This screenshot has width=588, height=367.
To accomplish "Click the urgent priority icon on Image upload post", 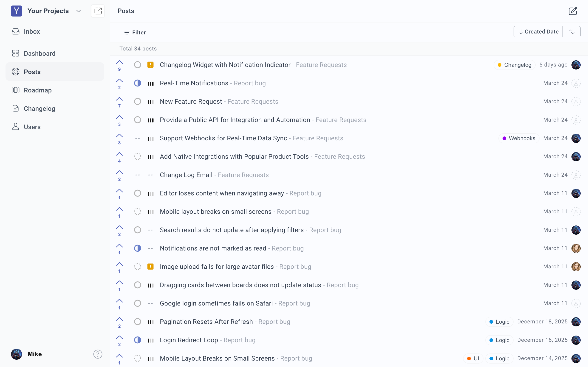I will point(150,267).
